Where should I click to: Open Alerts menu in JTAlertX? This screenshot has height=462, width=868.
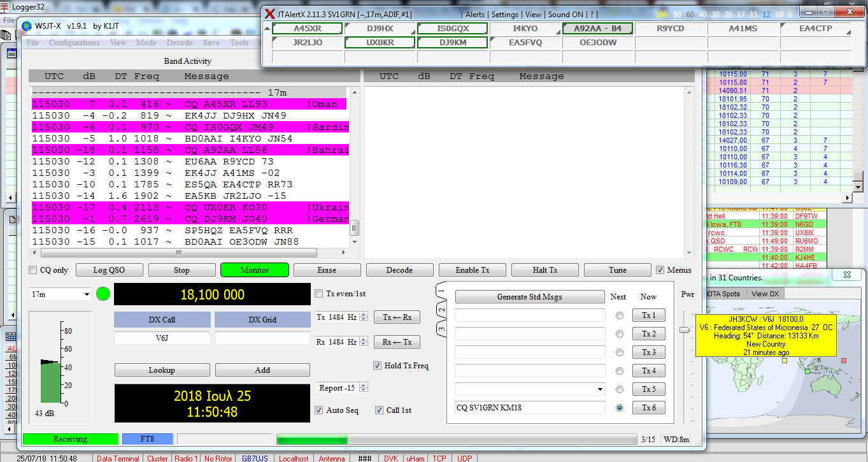tap(475, 15)
